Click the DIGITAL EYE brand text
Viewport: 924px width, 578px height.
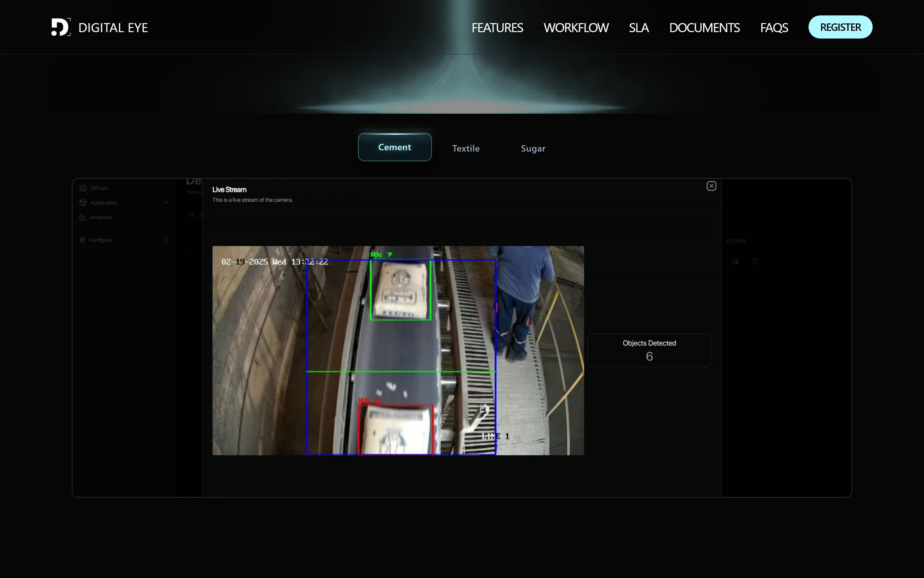(x=113, y=28)
